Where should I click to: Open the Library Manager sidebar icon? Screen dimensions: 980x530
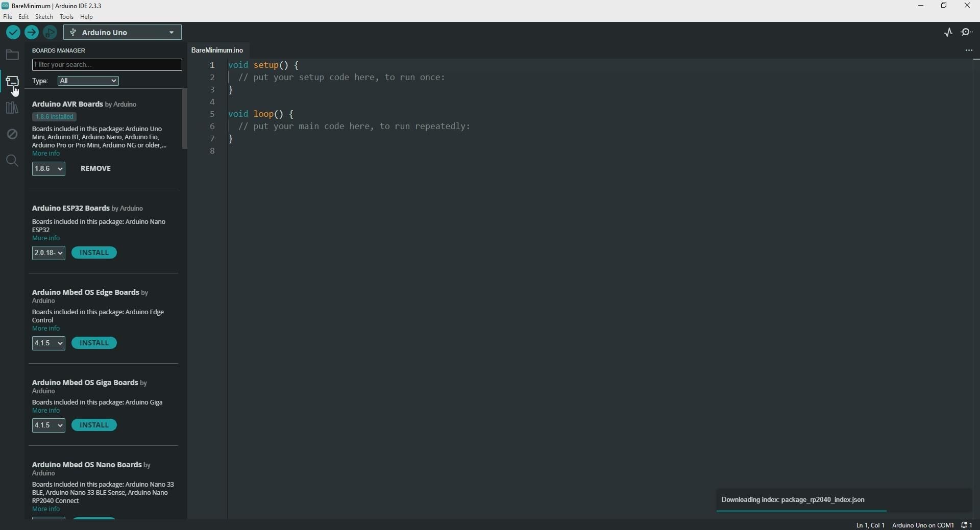click(12, 108)
